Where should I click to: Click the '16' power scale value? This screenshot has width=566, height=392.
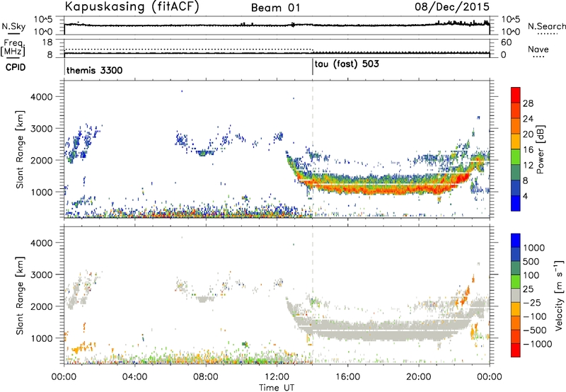pos(528,150)
